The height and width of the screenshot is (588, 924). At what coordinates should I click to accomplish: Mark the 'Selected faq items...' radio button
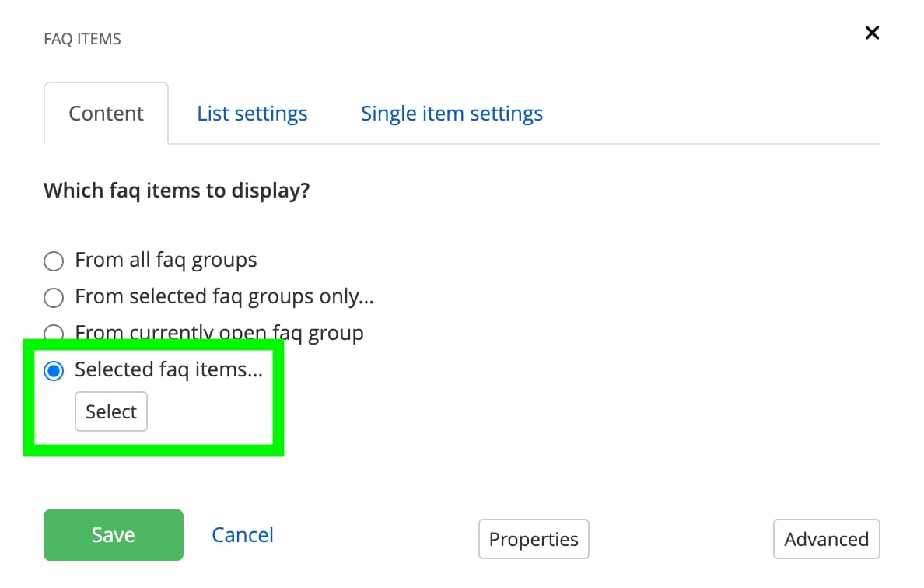(x=54, y=371)
